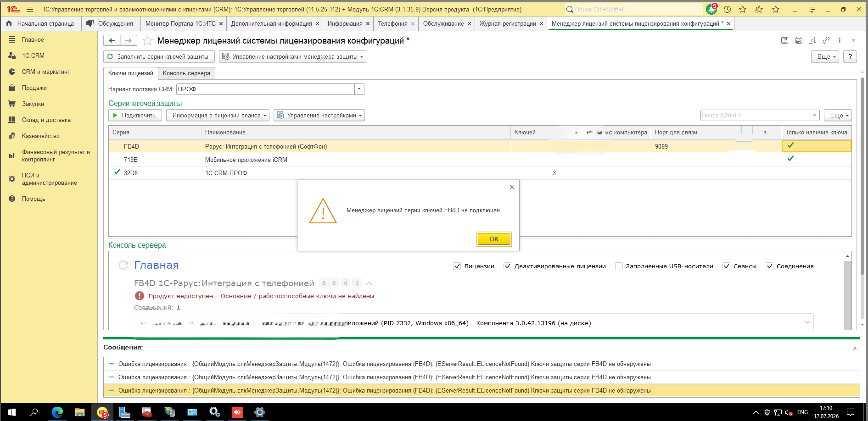Clear the key series search field
This screenshot has height=421, width=868.
click(815, 115)
